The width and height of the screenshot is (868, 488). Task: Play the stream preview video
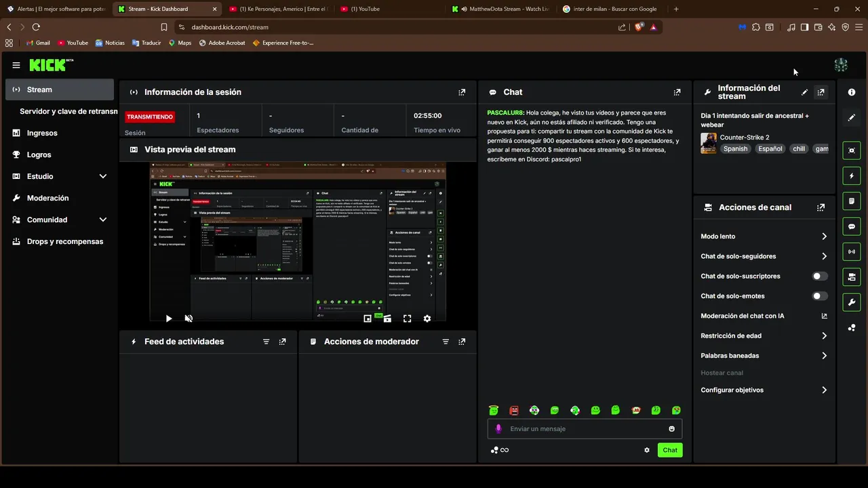coord(169,319)
